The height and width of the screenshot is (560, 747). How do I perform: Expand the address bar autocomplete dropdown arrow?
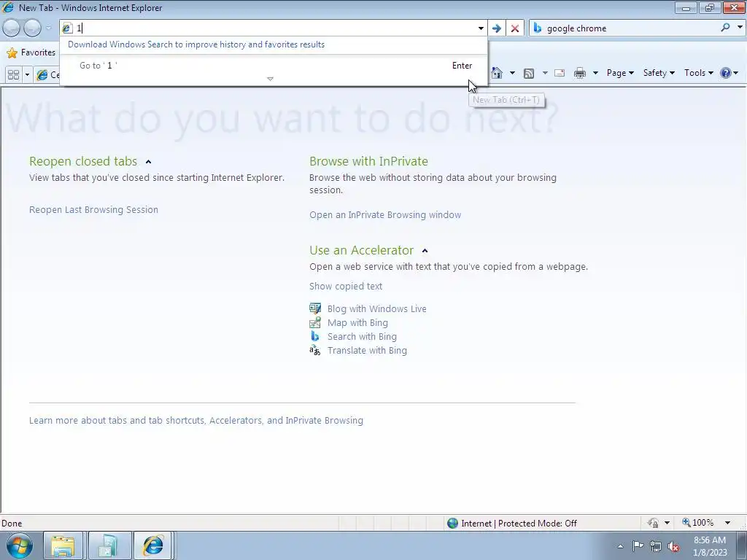coord(481,28)
